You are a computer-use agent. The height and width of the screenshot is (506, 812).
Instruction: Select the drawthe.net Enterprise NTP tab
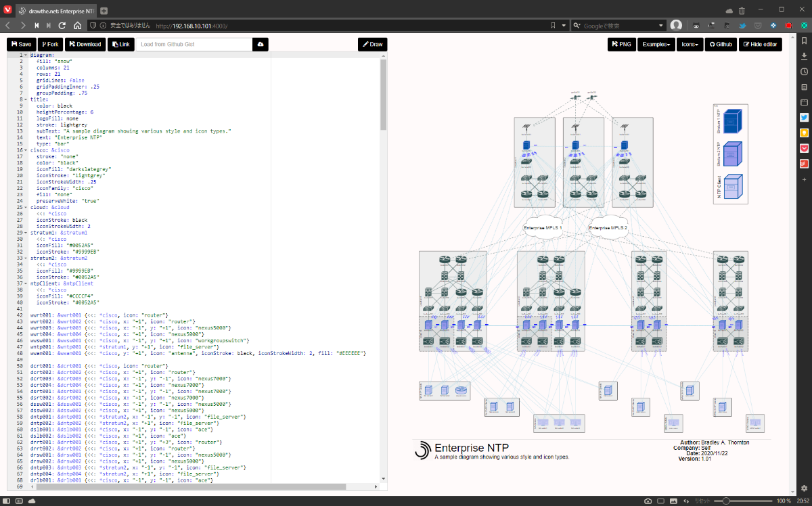coord(55,11)
